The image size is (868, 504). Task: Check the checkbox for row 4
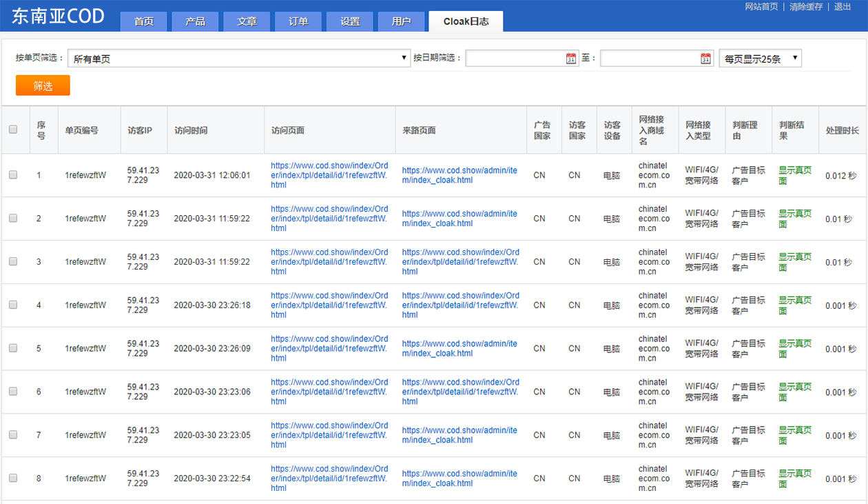[13, 305]
